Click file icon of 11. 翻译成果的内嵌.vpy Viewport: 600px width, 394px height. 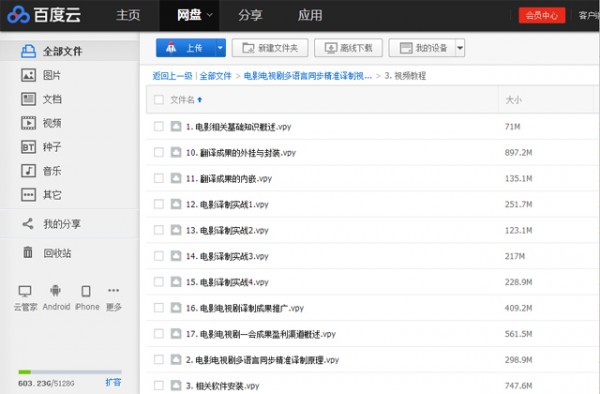pyautogui.click(x=176, y=178)
